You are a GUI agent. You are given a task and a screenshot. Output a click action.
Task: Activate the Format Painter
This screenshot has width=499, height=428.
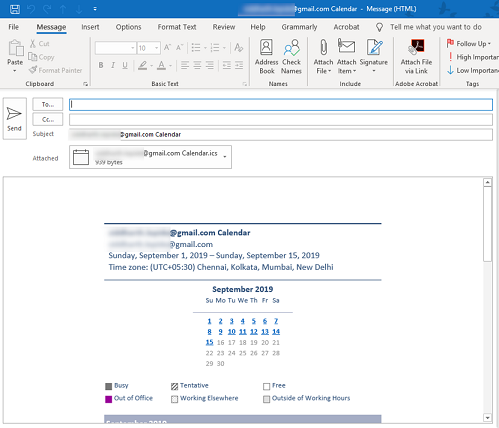pos(55,70)
